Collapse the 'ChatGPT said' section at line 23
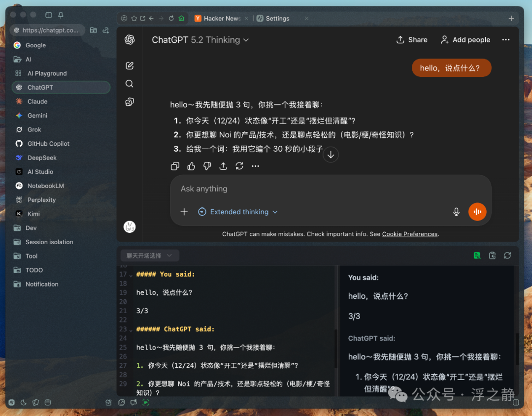Image resolution: width=532 pixels, height=416 pixels. point(131,330)
